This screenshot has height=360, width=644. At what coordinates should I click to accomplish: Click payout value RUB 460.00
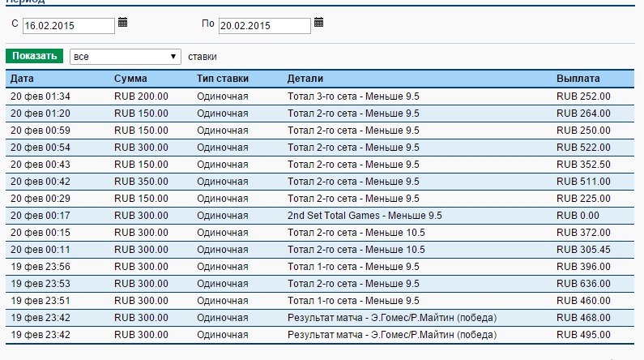click(583, 301)
